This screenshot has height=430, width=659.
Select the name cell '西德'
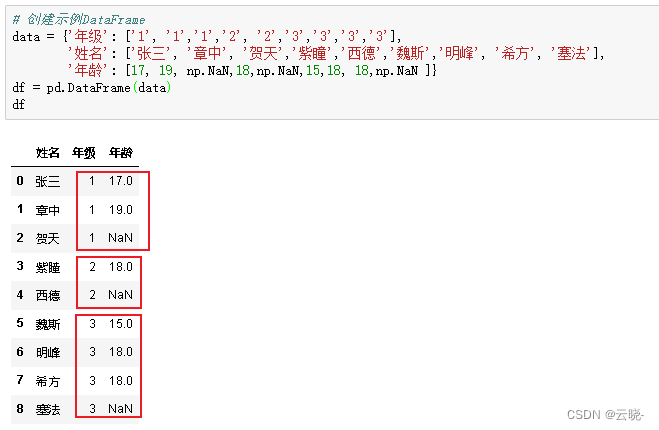[47, 295]
